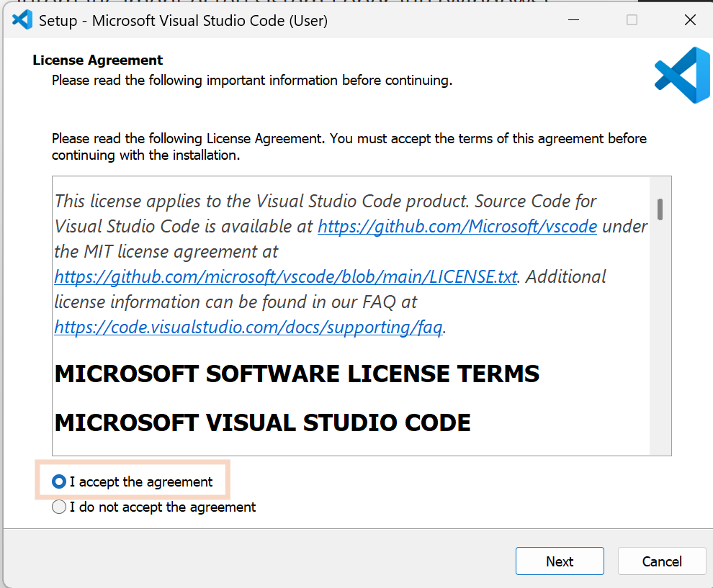Screen dimensions: 713x588
Task: Click the VS Code icon in title bar
Action: click(22, 20)
